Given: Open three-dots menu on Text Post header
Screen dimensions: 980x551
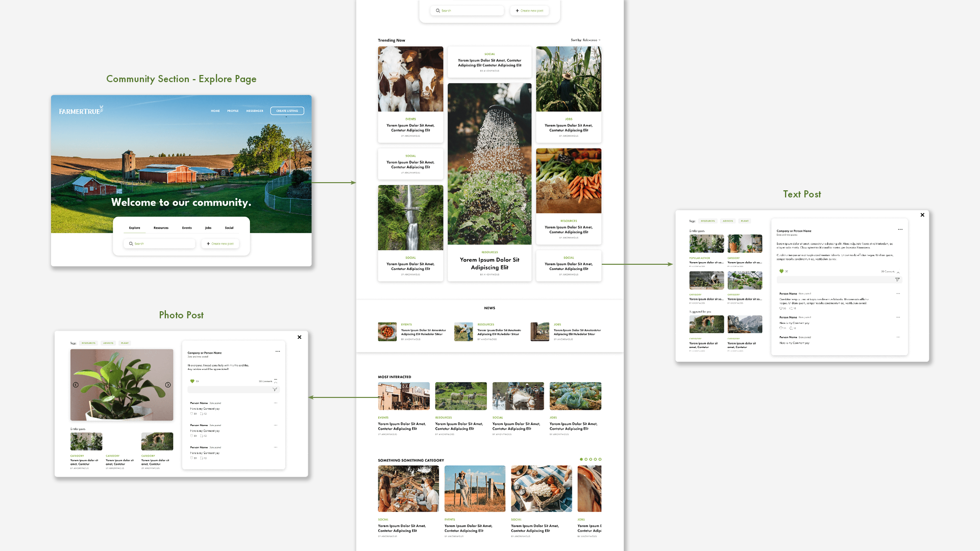Looking at the screenshot, I should coord(900,230).
